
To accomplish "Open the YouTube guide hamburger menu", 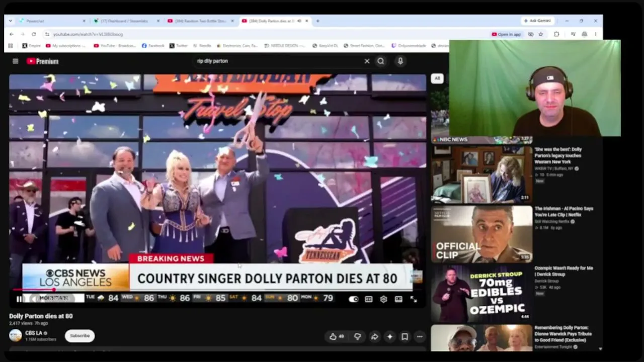I will point(16,61).
